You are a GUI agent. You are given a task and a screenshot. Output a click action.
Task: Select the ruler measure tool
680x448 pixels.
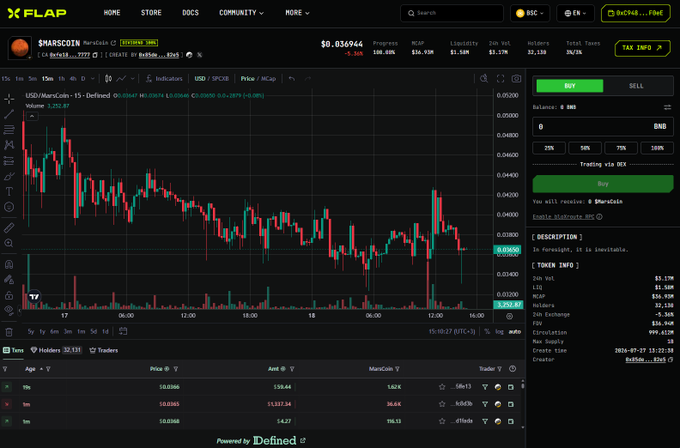(9, 227)
